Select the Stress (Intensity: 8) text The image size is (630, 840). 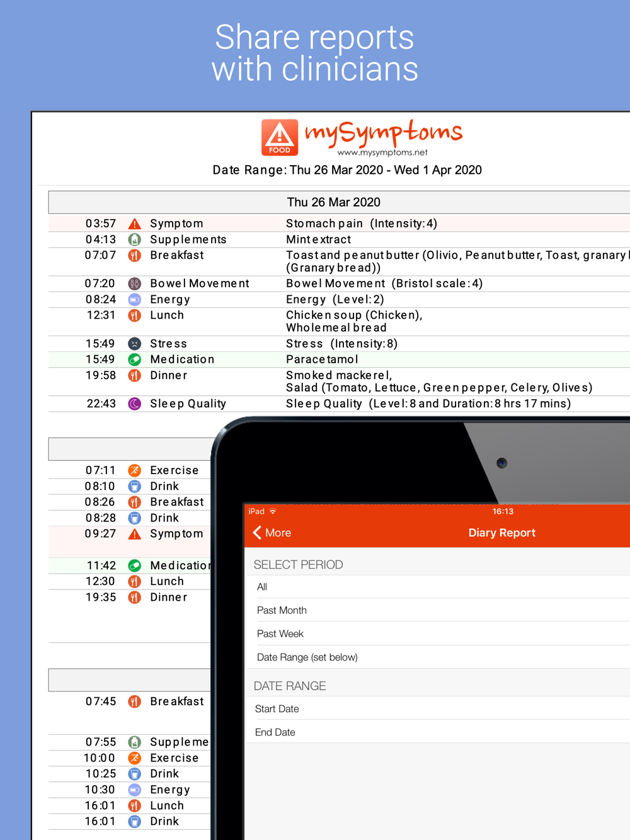click(x=342, y=343)
